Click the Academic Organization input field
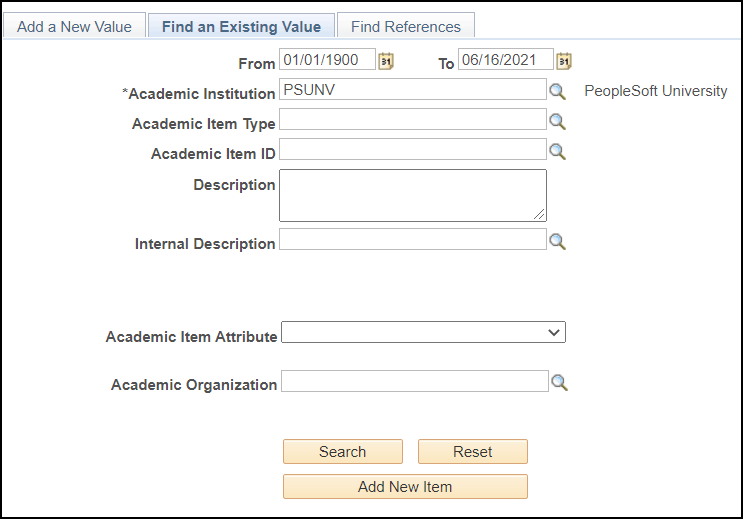743x519 pixels. click(x=414, y=381)
